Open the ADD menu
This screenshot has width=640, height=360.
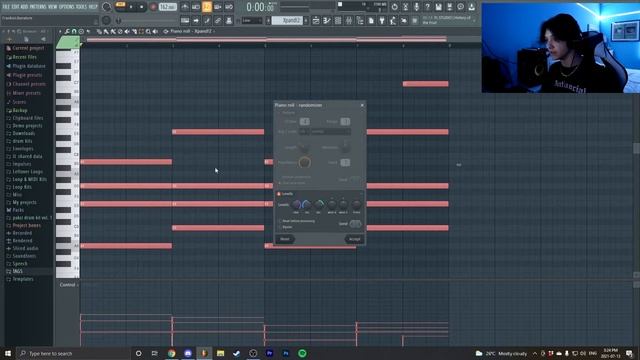24,7
